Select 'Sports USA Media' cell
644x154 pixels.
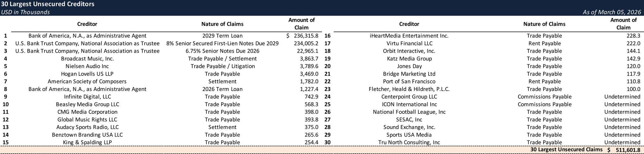[409, 135]
